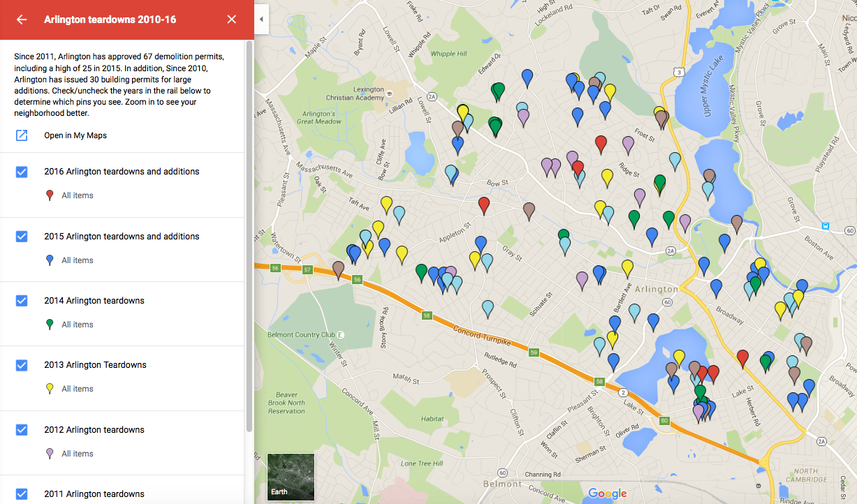Screen dimensions: 857x504
Task: Uncheck 2016 Arlington teardowns and additions layer
Action: (x=22, y=172)
